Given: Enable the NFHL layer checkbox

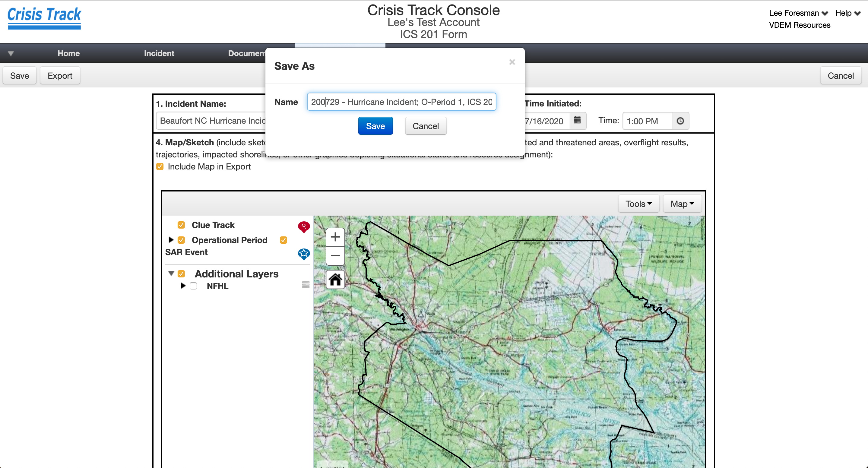Looking at the screenshot, I should (x=193, y=286).
